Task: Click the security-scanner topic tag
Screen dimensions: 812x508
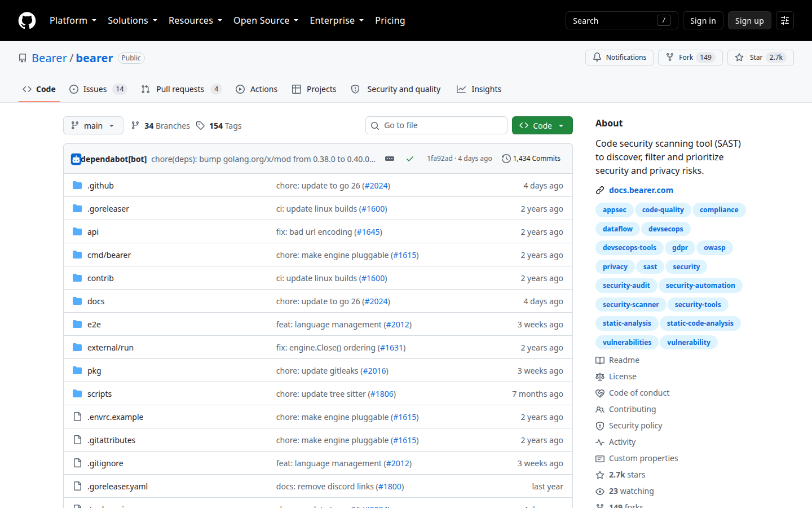Action: click(630, 305)
